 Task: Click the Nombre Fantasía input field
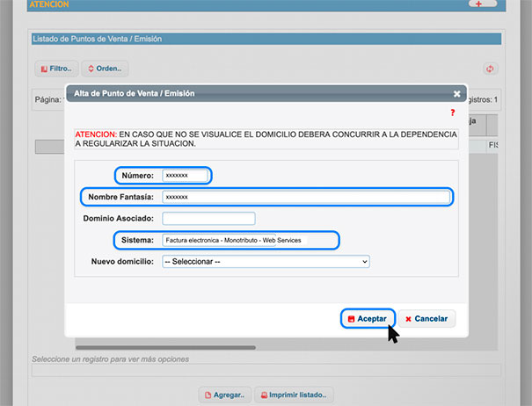[x=306, y=197]
